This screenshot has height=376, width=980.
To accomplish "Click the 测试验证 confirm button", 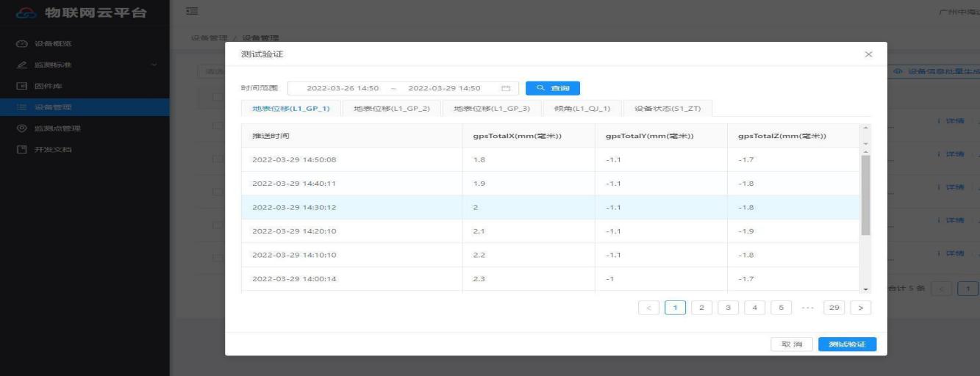I will pyautogui.click(x=847, y=344).
